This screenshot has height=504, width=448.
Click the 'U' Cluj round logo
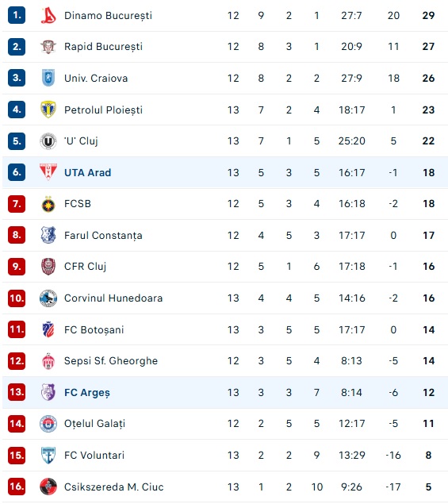click(48, 140)
